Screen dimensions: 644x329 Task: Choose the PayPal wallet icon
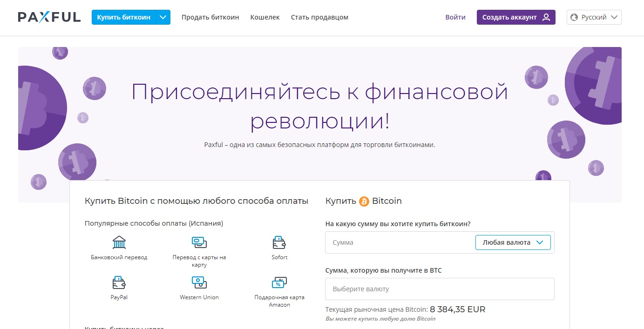(x=119, y=282)
